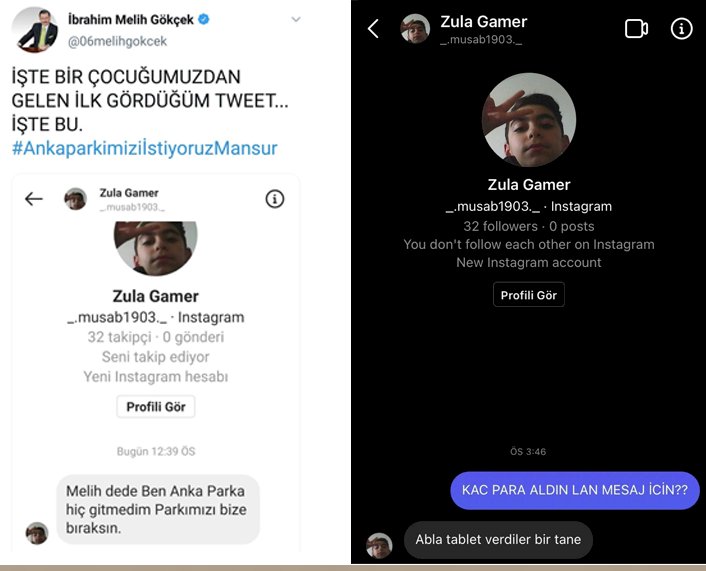Click the Zula Gamer title in dark header

pos(484,22)
